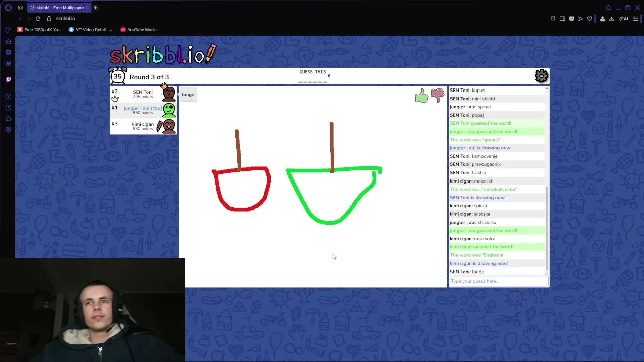Open Twitch in the sidebar
Viewport: 644px width, 362px height.
pyautogui.click(x=8, y=79)
